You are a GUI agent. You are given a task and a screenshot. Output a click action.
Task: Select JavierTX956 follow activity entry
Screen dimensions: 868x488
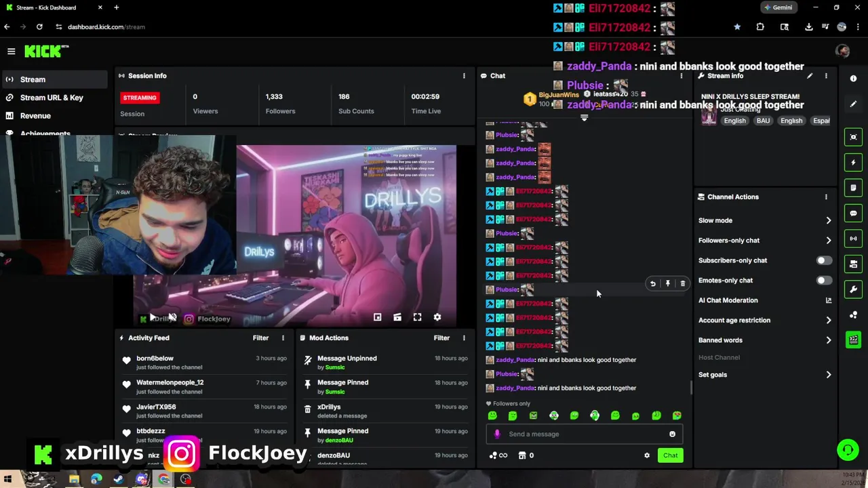205,411
